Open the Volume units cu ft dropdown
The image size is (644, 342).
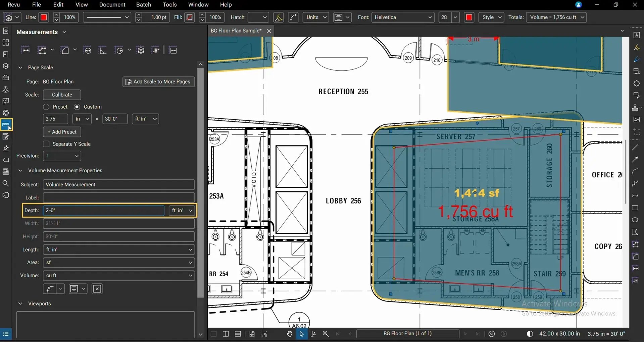pos(119,276)
